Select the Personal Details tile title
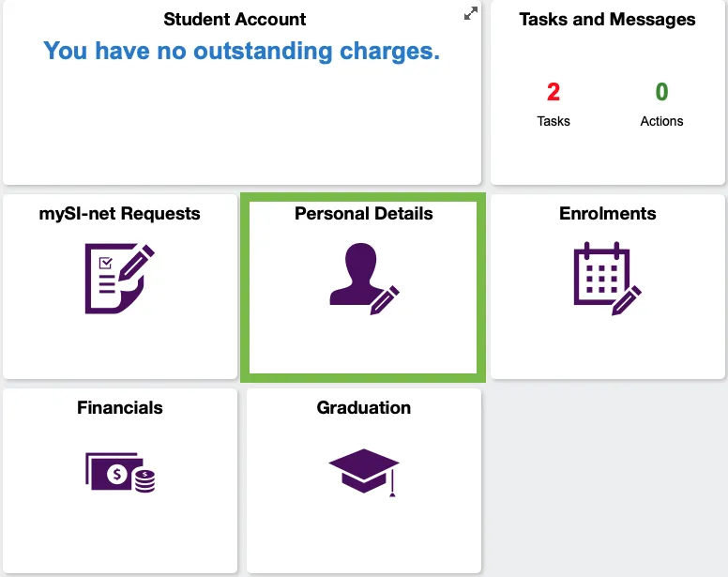 point(364,213)
